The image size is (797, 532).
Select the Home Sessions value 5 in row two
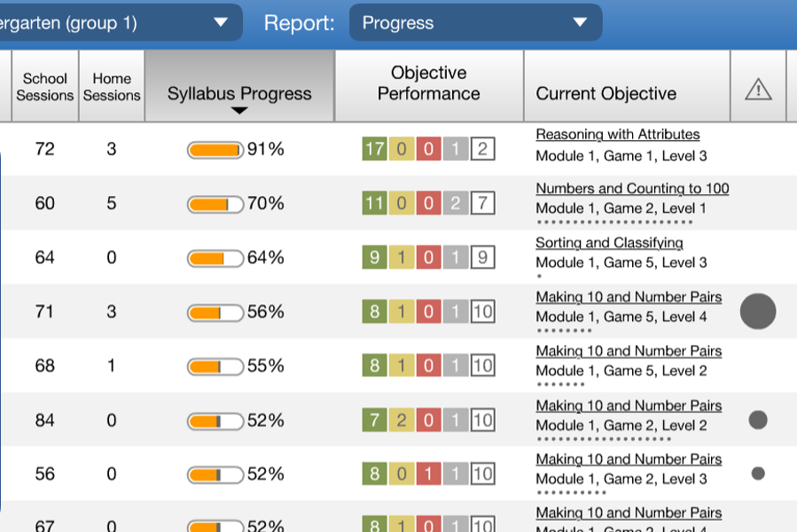pyautogui.click(x=111, y=203)
